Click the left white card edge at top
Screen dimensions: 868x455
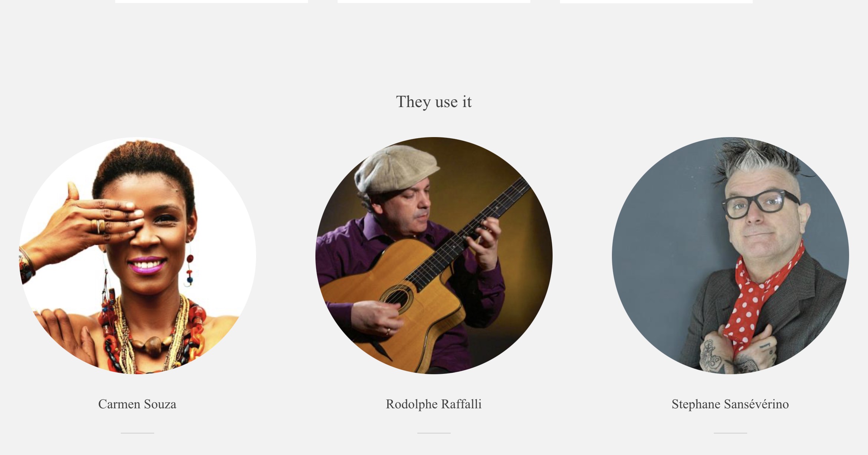pyautogui.click(x=211, y=1)
